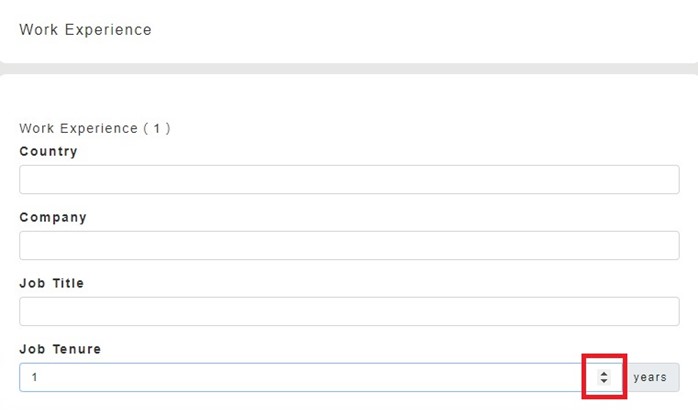Screen dimensions: 698x414
Task: Click the "Company" field label
Action: click(x=53, y=217)
